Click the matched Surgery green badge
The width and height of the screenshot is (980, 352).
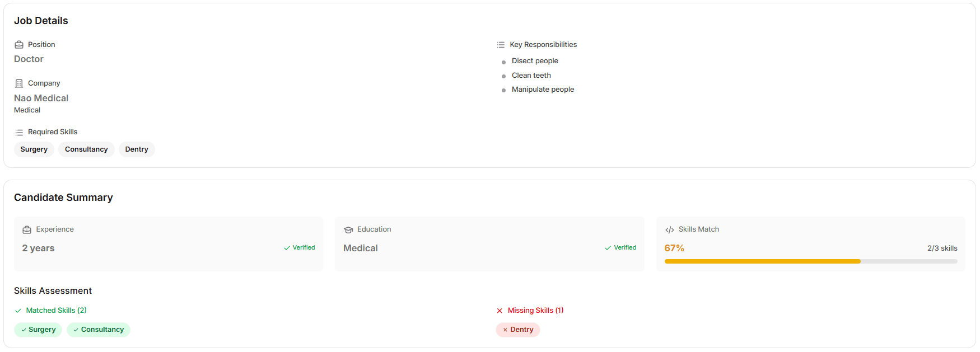(38, 330)
